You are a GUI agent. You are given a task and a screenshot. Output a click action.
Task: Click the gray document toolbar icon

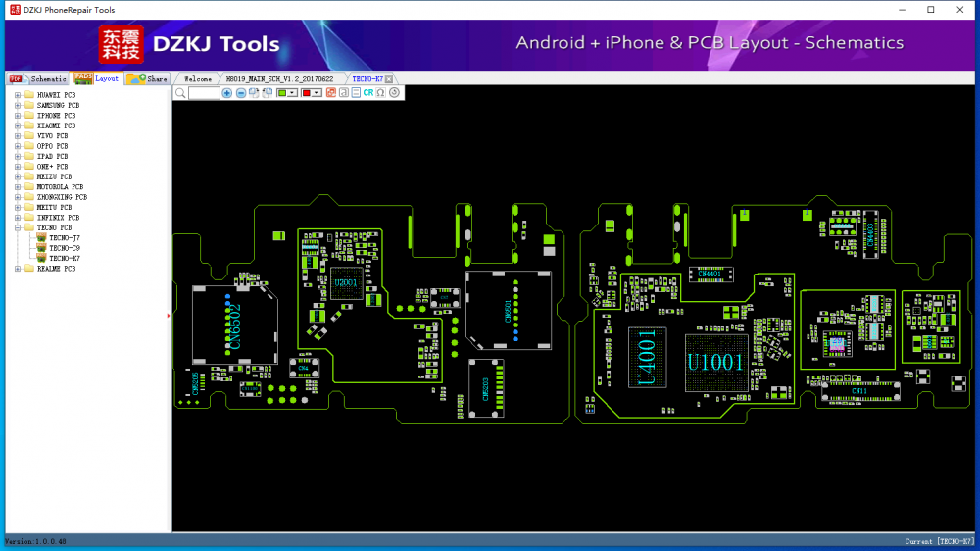(x=344, y=93)
